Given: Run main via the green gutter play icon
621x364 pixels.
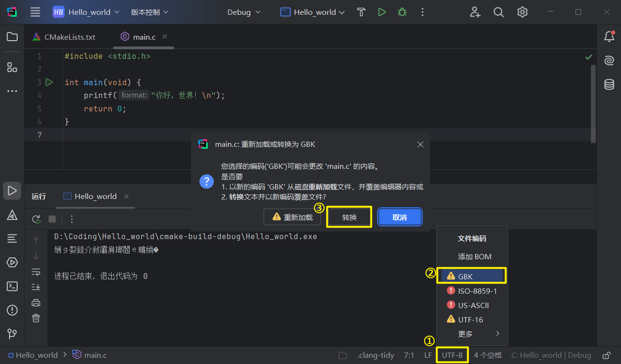Looking at the screenshot, I should pyautogui.click(x=49, y=82).
